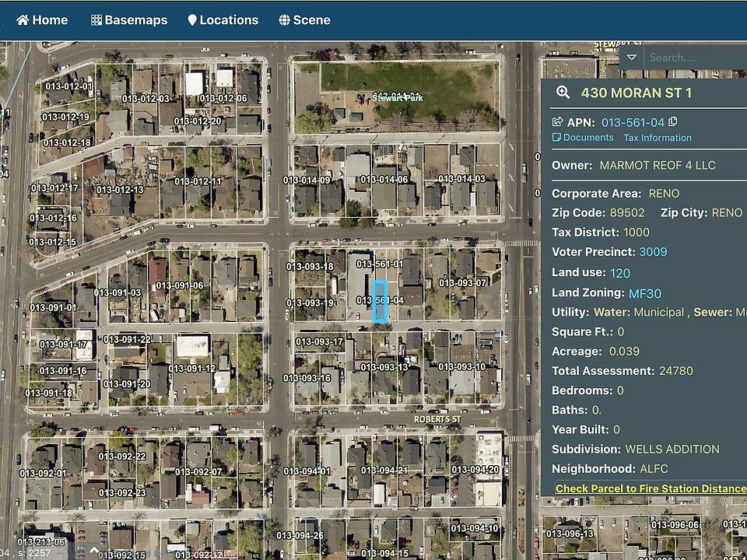The height and width of the screenshot is (560, 747).
Task: Expand bottom panel with up chevron
Action: coord(94,551)
